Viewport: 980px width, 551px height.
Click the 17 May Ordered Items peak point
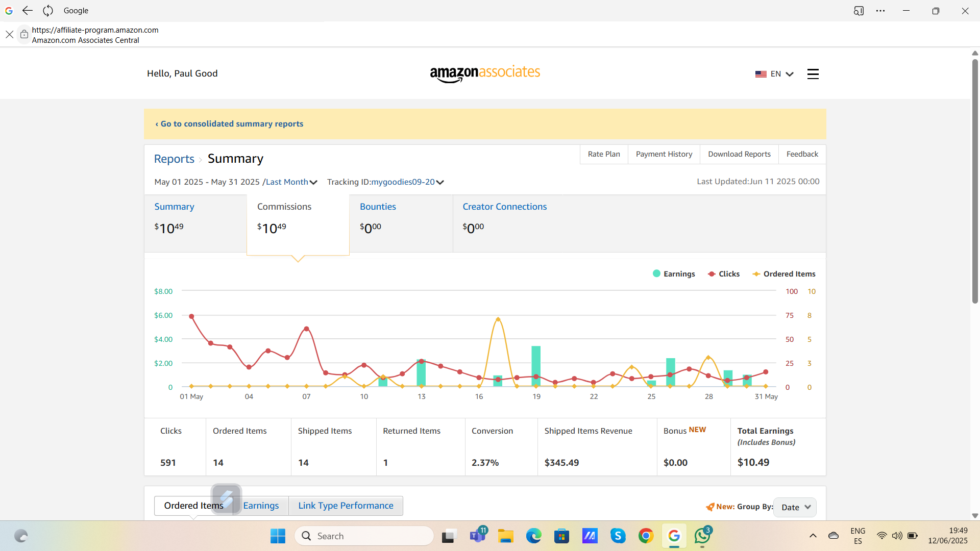coord(498,319)
